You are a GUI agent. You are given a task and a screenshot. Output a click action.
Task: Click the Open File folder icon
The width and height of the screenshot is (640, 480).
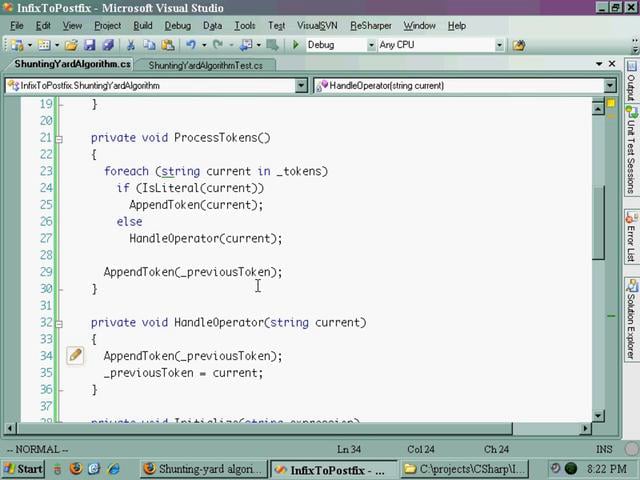point(71,45)
